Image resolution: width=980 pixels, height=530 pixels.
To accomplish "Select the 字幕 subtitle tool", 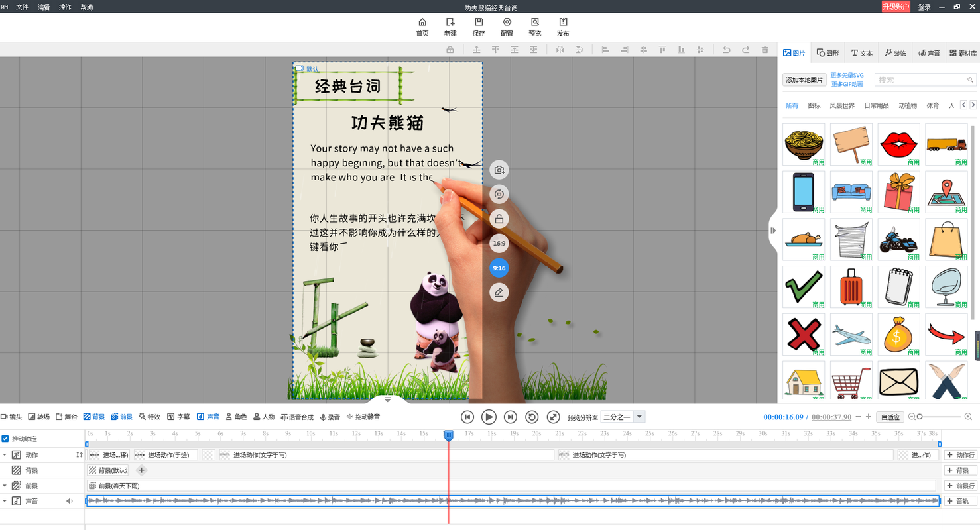I will (x=178, y=417).
